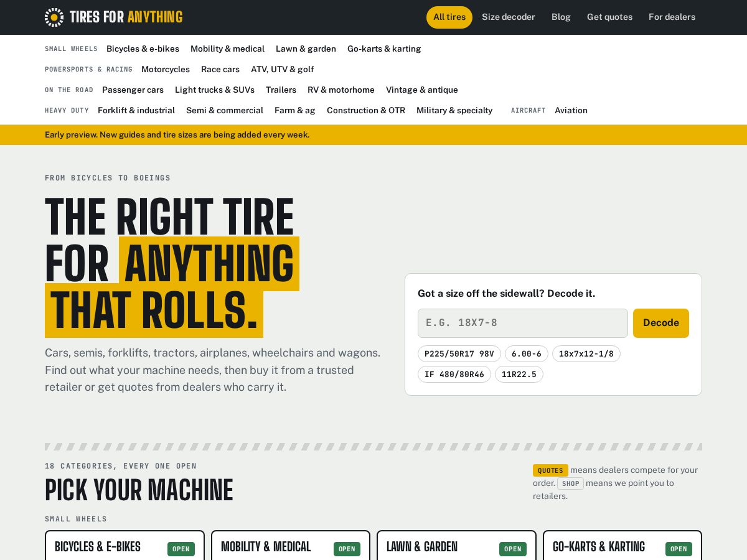Open Lawn & garden nav link
The width and height of the screenshot is (747, 560).
tap(306, 49)
